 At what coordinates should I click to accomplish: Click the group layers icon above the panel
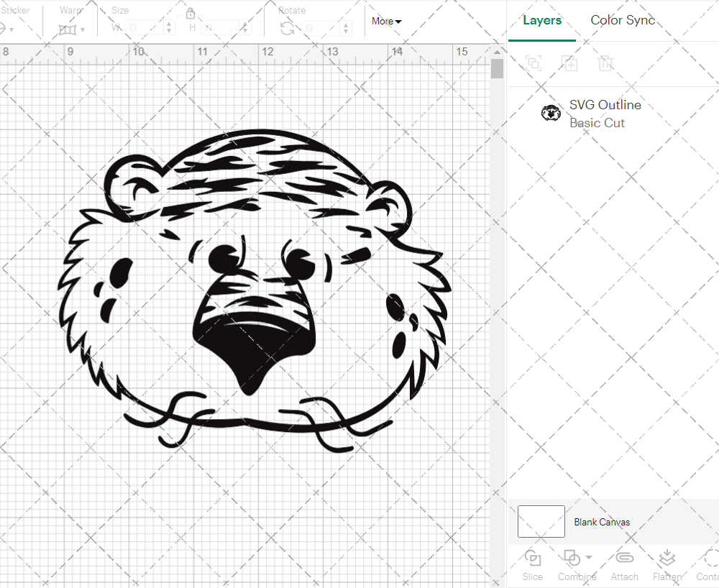point(533,63)
